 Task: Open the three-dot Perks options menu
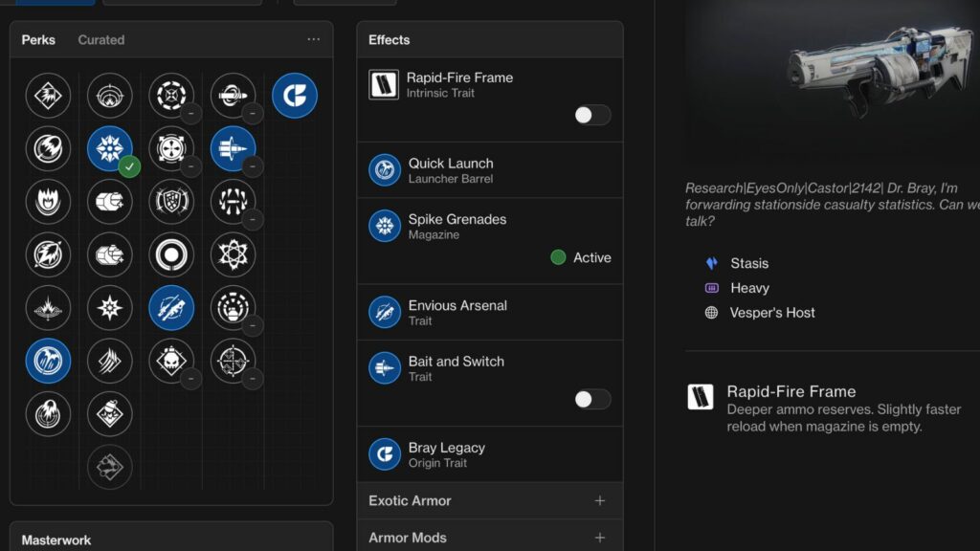[x=314, y=39]
